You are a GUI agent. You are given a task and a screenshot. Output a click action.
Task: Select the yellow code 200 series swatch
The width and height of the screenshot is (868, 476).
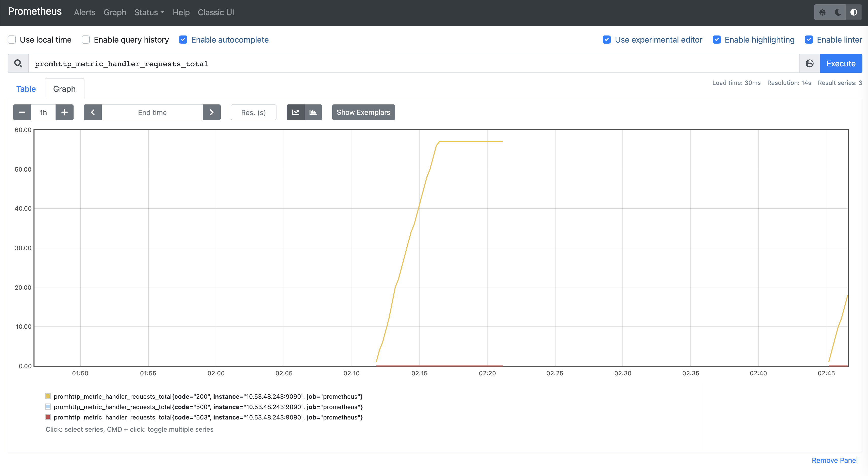click(48, 396)
